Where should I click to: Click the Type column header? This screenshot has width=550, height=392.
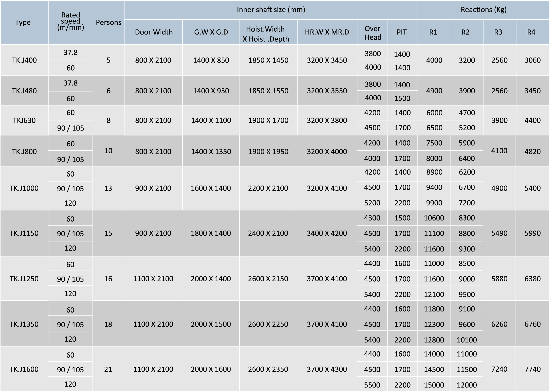pyautogui.click(x=23, y=22)
